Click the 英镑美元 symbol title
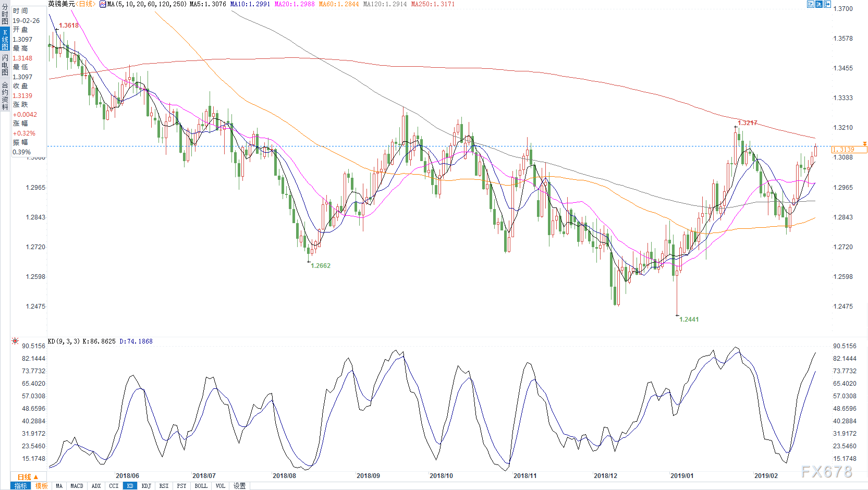Screen dimensions: 868x490 62,4
